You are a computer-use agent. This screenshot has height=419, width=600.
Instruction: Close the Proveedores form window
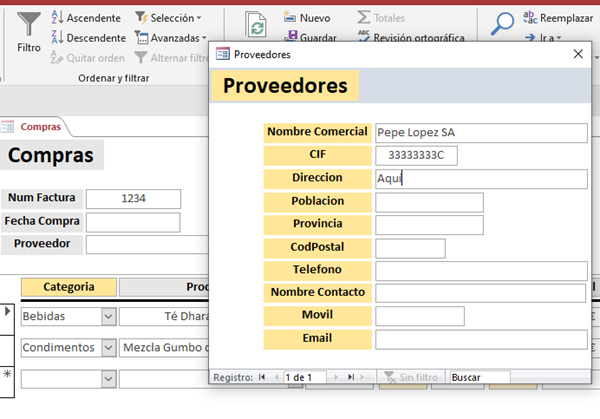click(578, 55)
